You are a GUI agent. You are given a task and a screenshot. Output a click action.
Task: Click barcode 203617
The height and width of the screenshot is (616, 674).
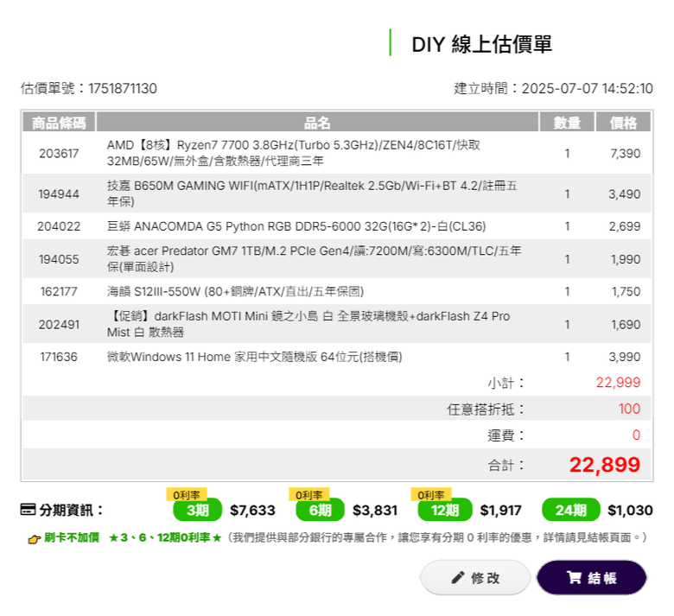point(59,153)
